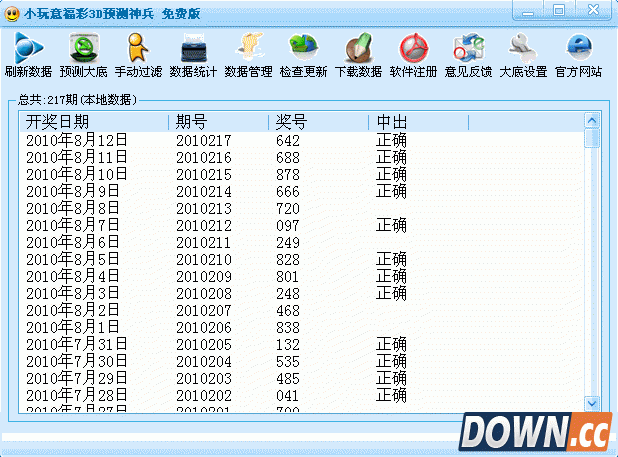
Task: Maximize the application window
Action: [x=559, y=10]
